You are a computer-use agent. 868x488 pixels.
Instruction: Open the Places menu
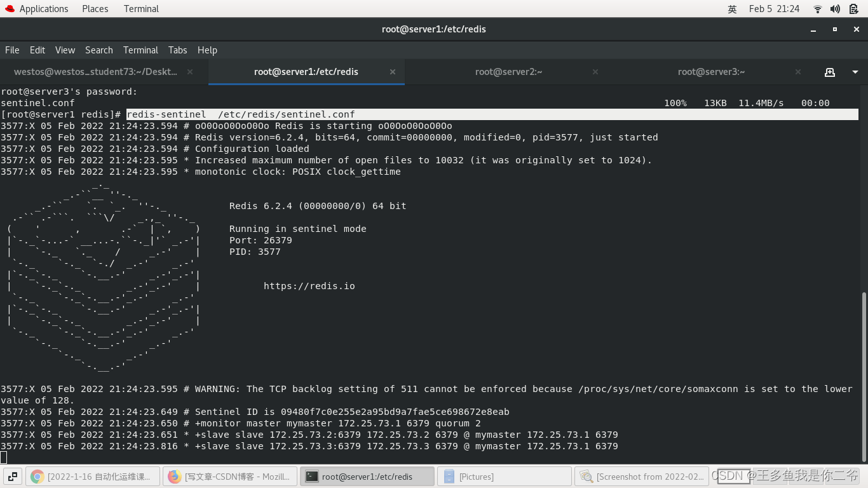click(95, 9)
